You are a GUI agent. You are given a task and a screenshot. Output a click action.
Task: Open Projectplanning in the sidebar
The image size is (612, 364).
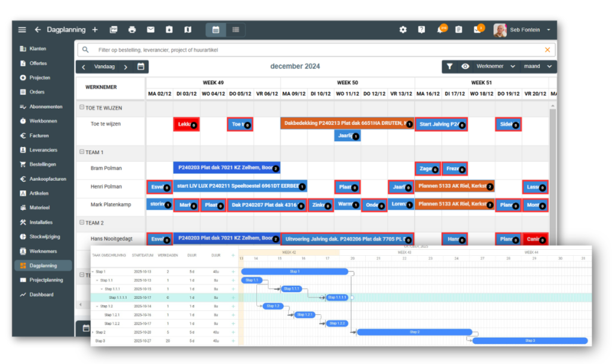45,280
